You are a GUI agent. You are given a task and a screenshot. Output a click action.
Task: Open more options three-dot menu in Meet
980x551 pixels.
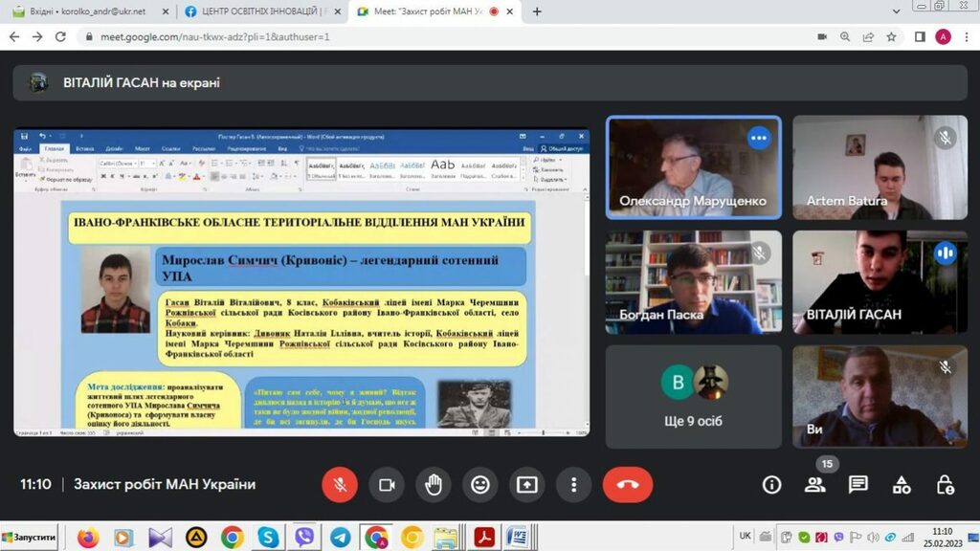[x=573, y=484]
